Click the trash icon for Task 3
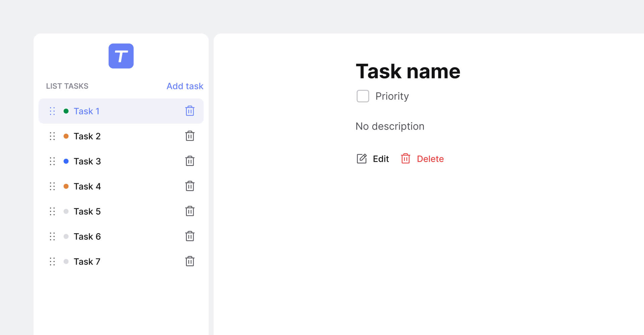The image size is (644, 335). (x=190, y=161)
